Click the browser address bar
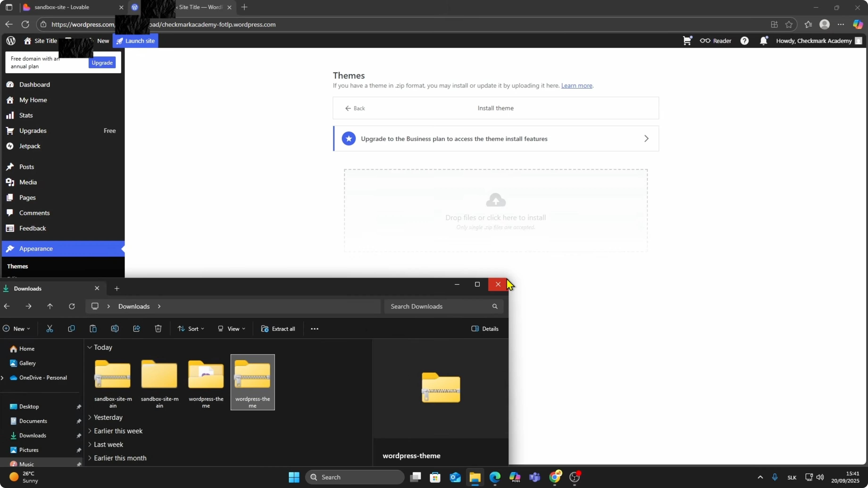 pyautogui.click(x=404, y=24)
